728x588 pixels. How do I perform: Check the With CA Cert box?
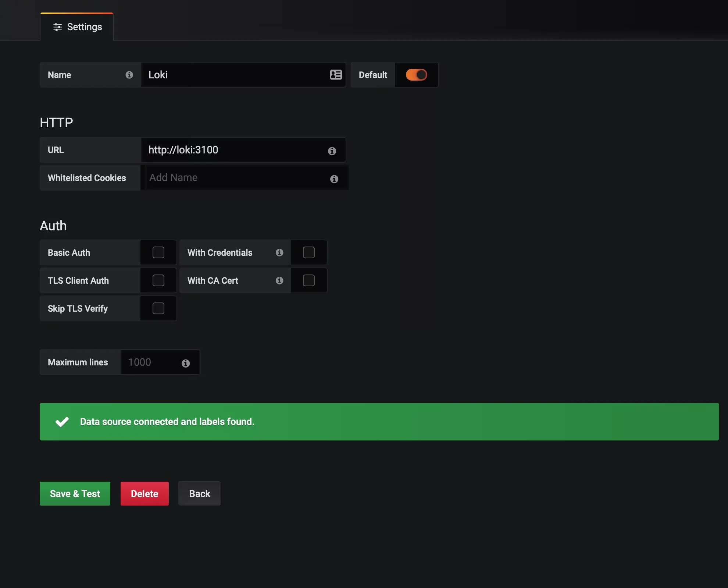pos(309,280)
